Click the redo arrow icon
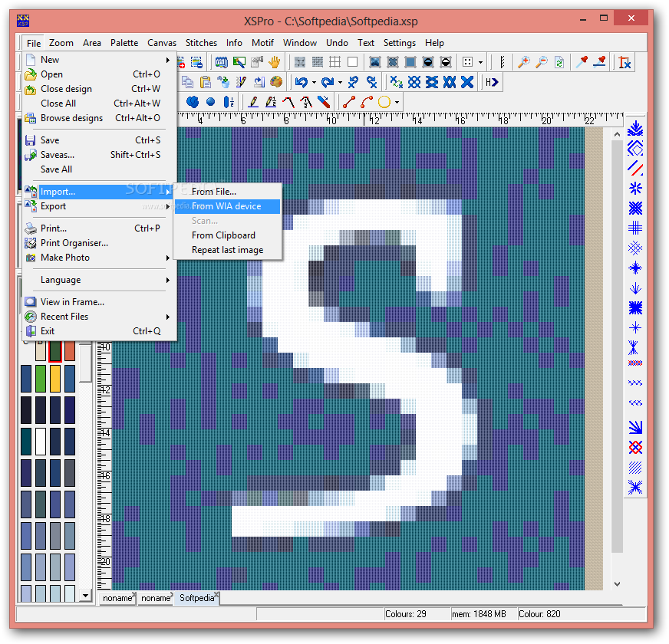Viewport: 669px width, 644px height. (328, 82)
